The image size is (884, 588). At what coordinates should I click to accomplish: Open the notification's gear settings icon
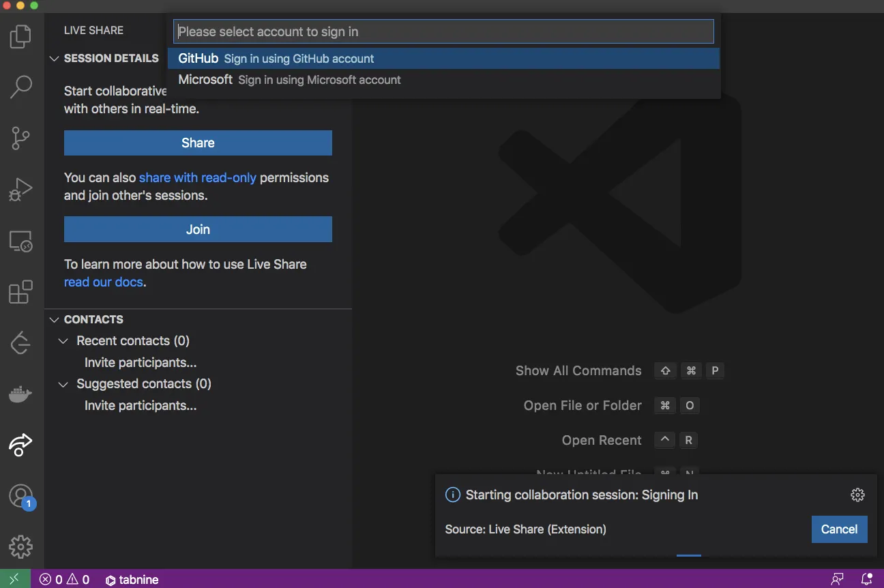click(858, 495)
